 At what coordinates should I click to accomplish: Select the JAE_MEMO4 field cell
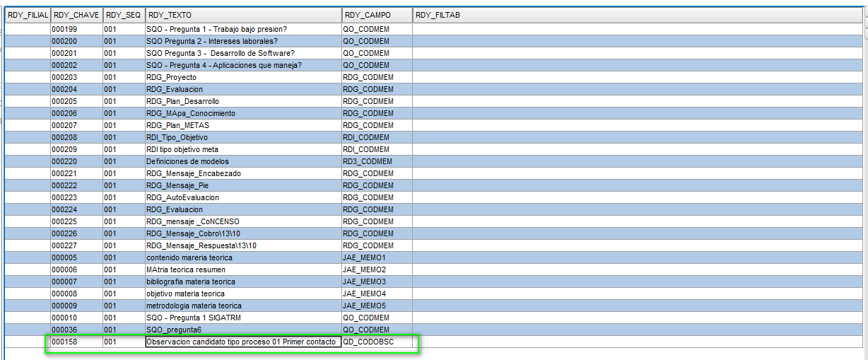tap(377, 294)
